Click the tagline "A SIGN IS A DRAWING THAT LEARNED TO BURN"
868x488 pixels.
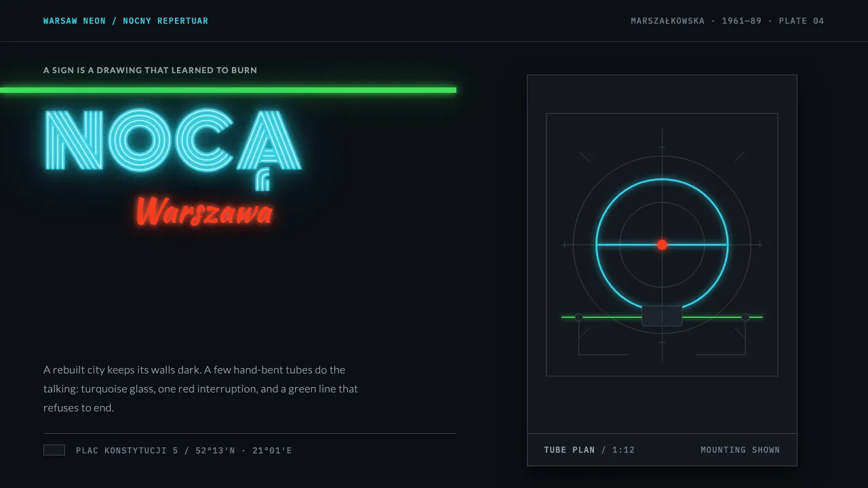tap(150, 70)
